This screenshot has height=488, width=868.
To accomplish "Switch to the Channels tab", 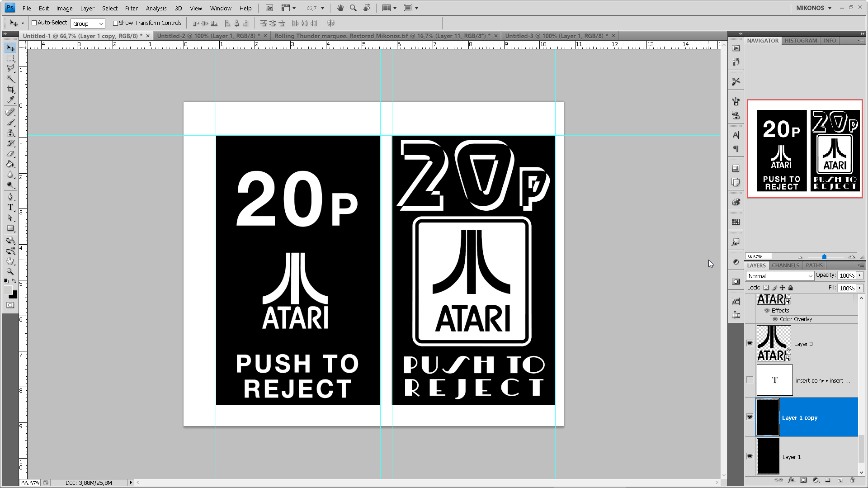I will (785, 265).
